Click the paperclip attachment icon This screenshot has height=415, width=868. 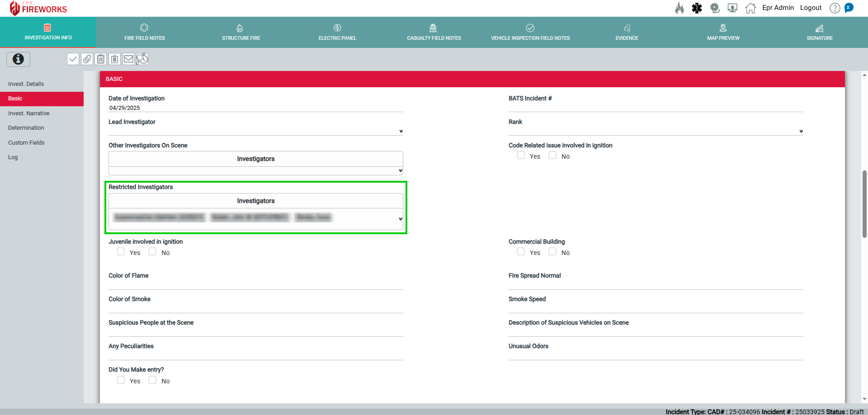coord(87,59)
